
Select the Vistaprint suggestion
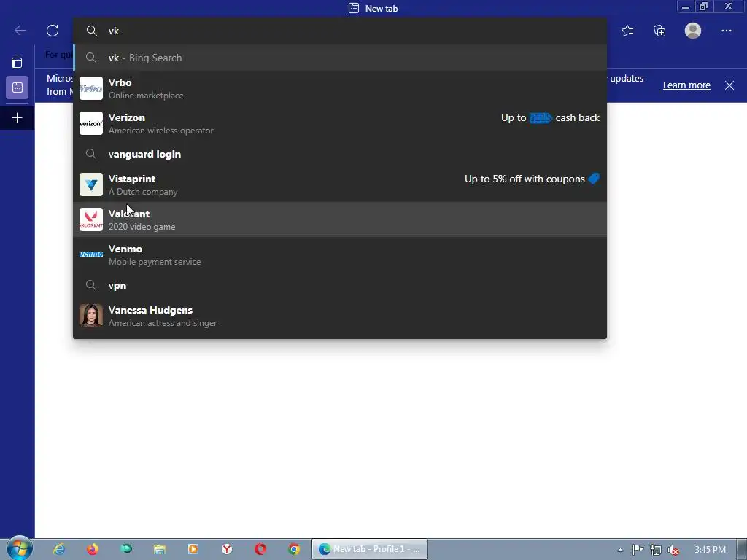[340, 184]
